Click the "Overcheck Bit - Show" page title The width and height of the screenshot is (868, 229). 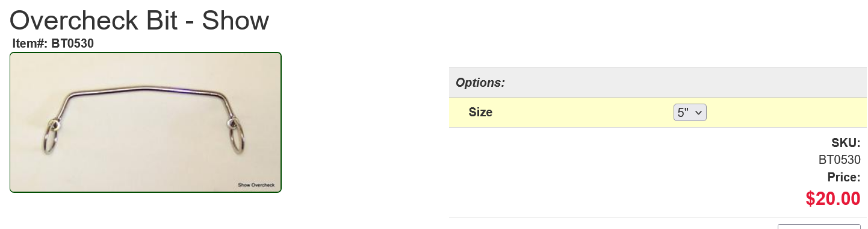139,20
